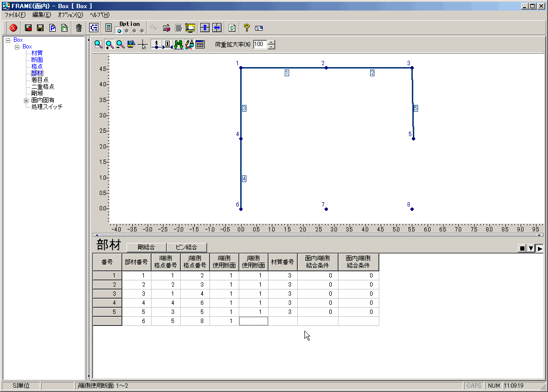Select 格点 in the tree
Screen dimensions: 548x392
point(37,67)
